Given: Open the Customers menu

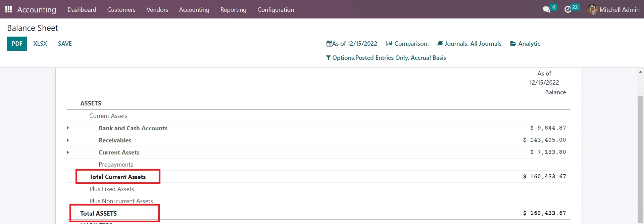Looking at the screenshot, I should (121, 10).
